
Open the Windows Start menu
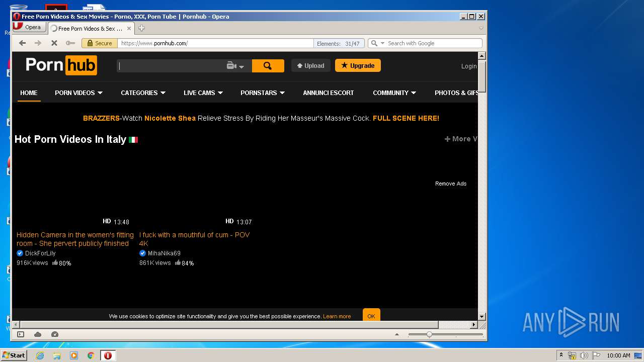14,355
